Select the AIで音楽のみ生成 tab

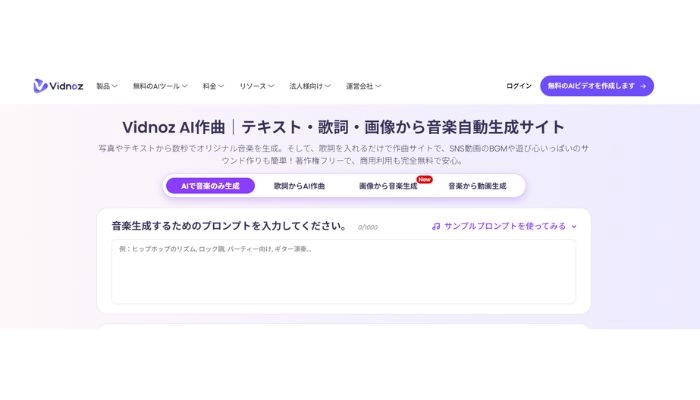point(210,186)
